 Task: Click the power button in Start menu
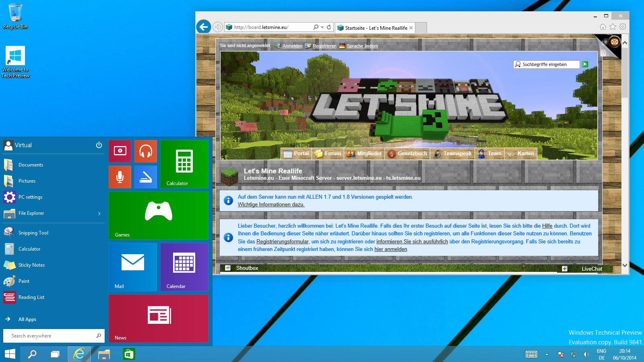point(99,145)
